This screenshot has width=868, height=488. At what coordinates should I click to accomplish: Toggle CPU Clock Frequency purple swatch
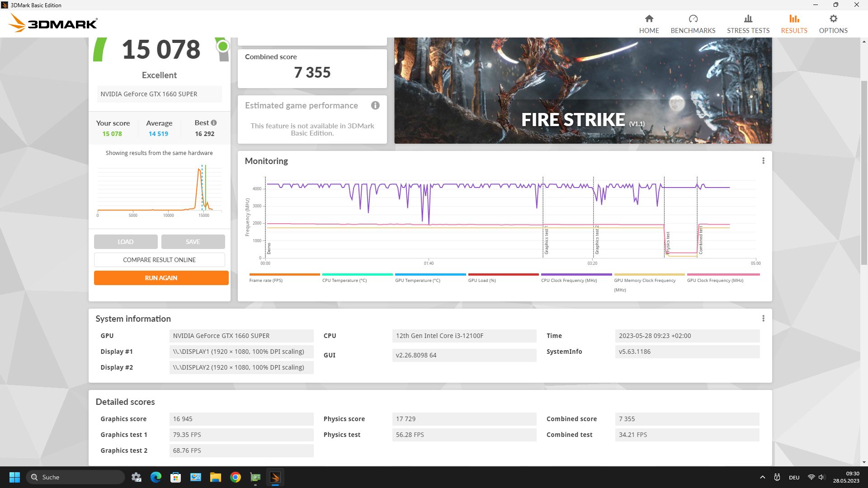[x=576, y=274]
